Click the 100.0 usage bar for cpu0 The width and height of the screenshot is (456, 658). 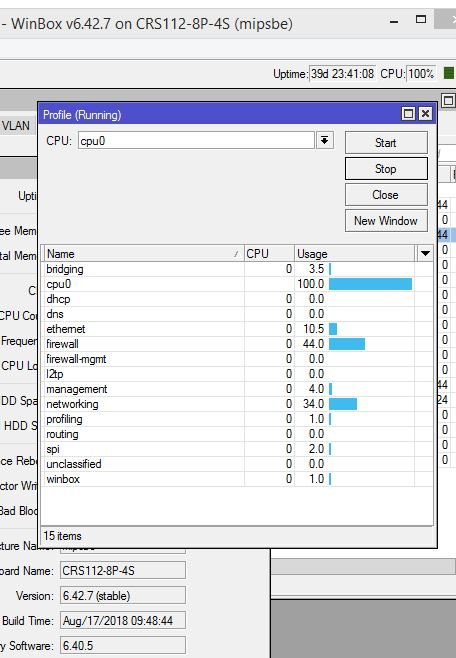pyautogui.click(x=370, y=284)
